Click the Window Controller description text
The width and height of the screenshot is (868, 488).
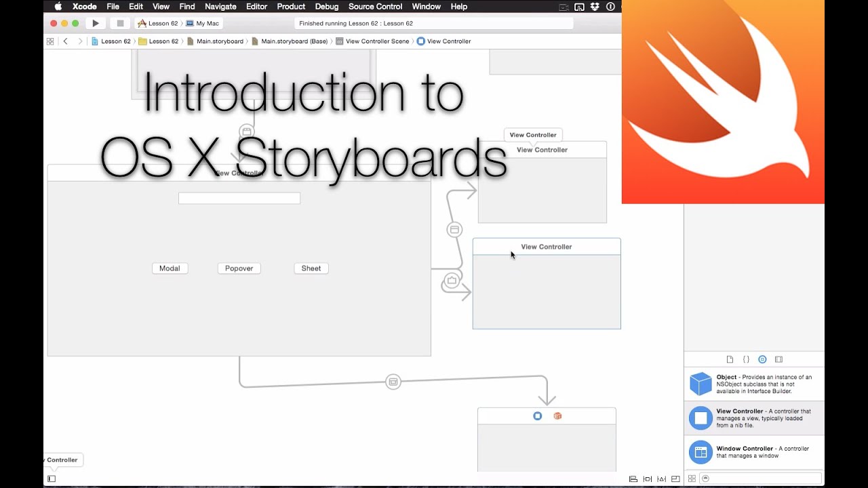[x=764, y=452]
